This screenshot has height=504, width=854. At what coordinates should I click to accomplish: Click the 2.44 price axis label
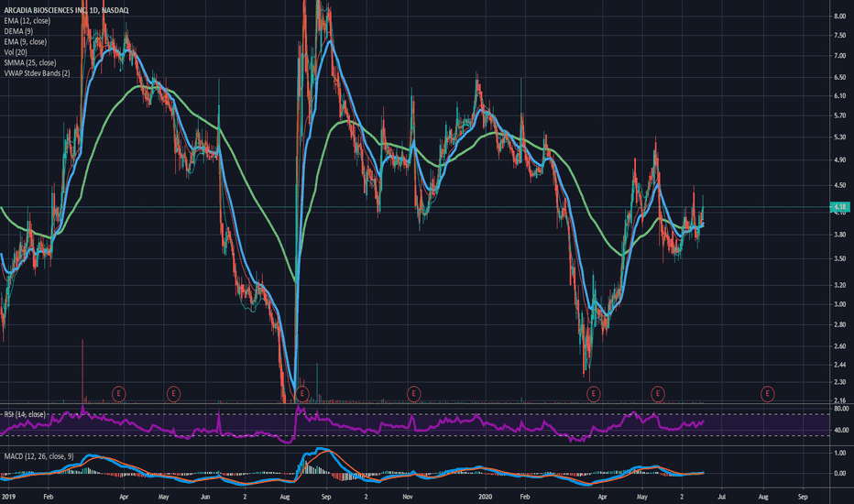[839, 365]
